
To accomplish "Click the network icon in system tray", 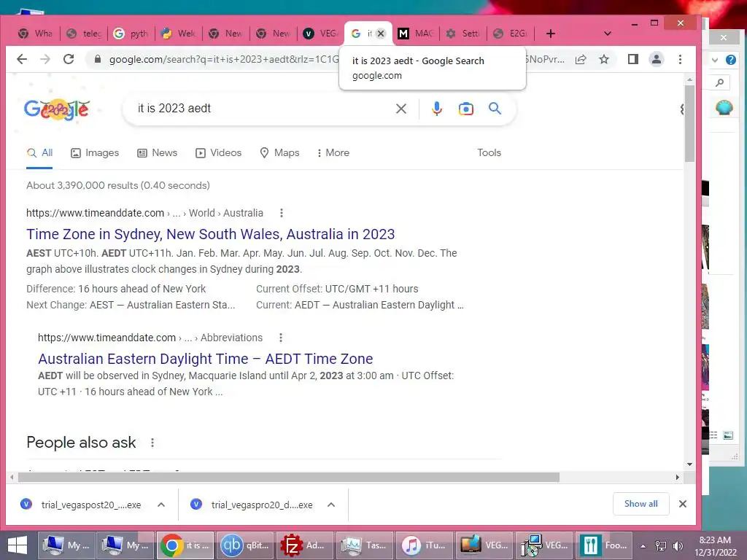I will (x=661, y=545).
